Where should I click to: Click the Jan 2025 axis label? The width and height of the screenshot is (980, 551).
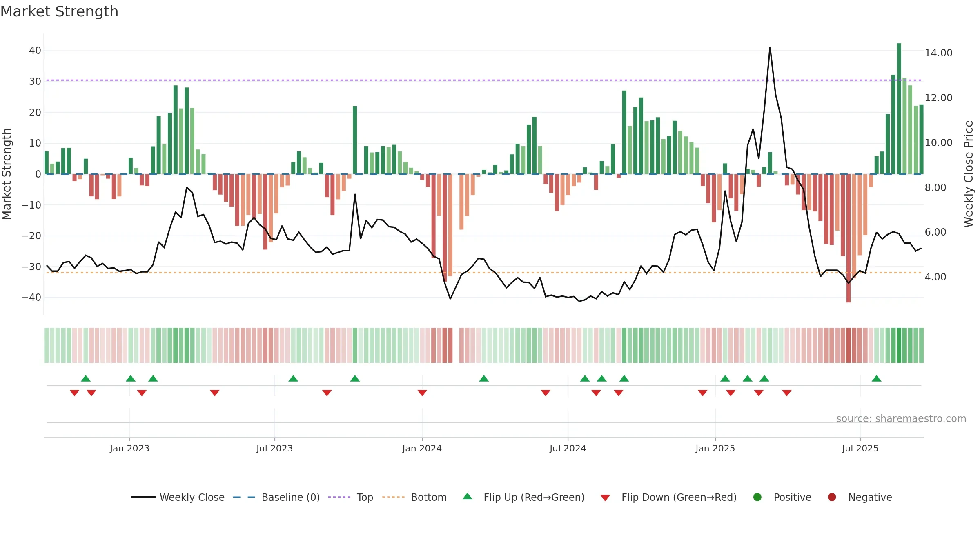(x=715, y=449)
